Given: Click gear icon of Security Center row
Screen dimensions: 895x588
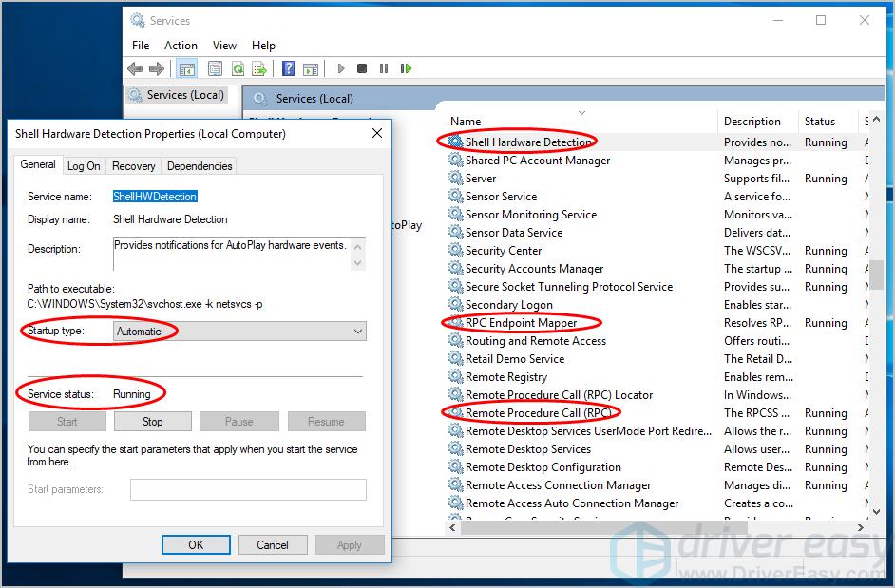Looking at the screenshot, I should coord(455,250).
